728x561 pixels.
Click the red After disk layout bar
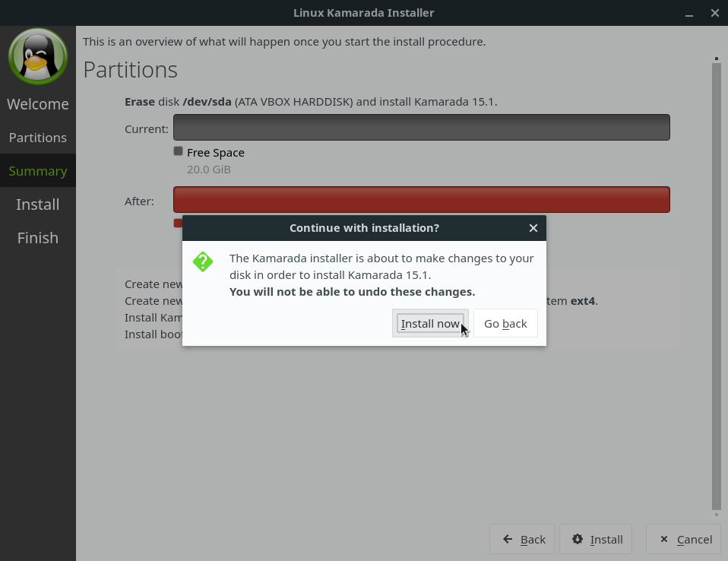(421, 200)
